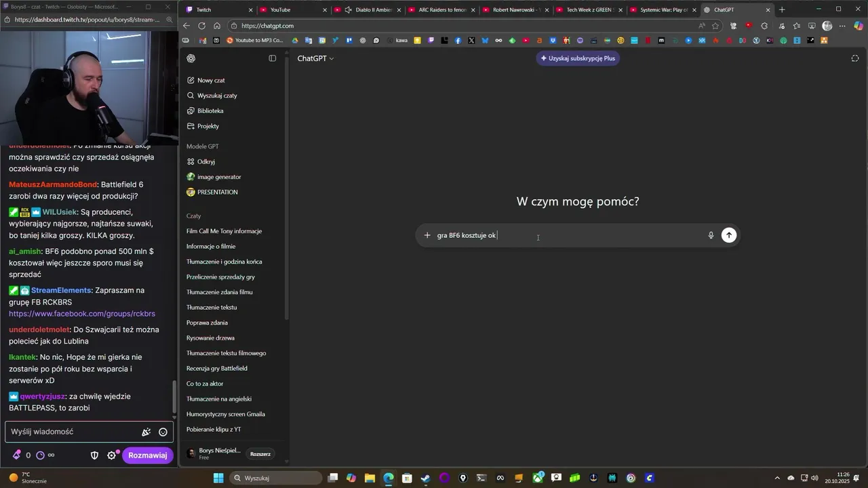
Task: Open chat Informacje o filmie
Action: (x=211, y=246)
